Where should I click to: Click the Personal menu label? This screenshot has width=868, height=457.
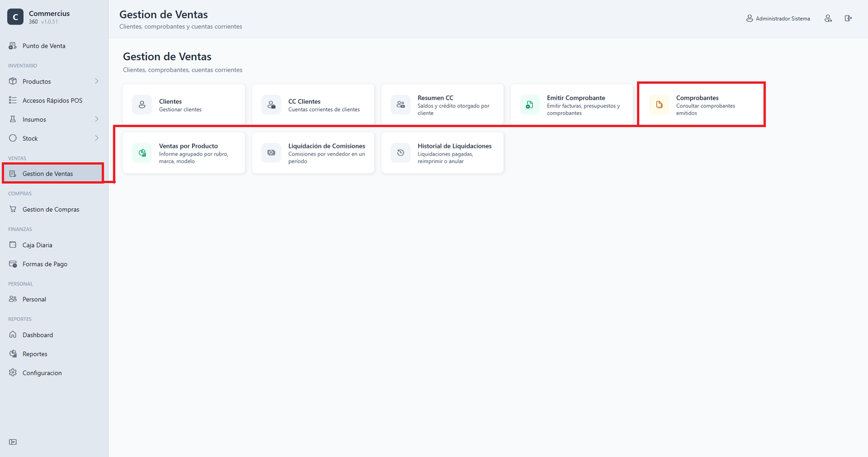pos(34,299)
